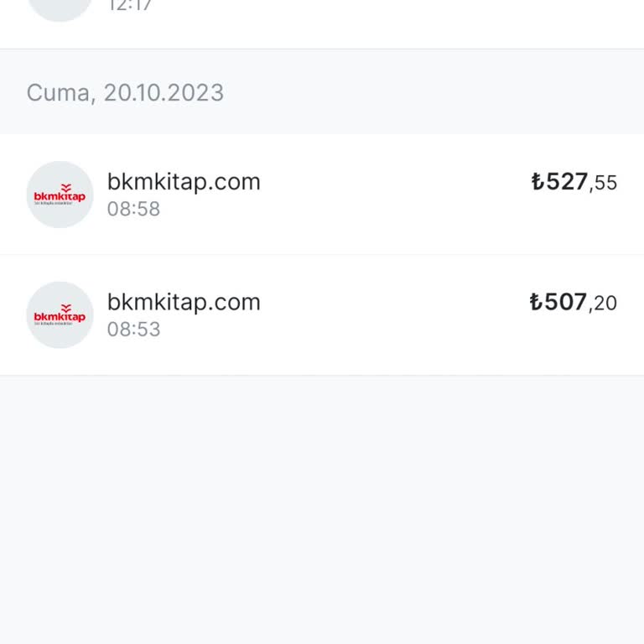
Task: Click the bkmkitap logo beside the 08:53 transaction
Action: click(x=60, y=315)
